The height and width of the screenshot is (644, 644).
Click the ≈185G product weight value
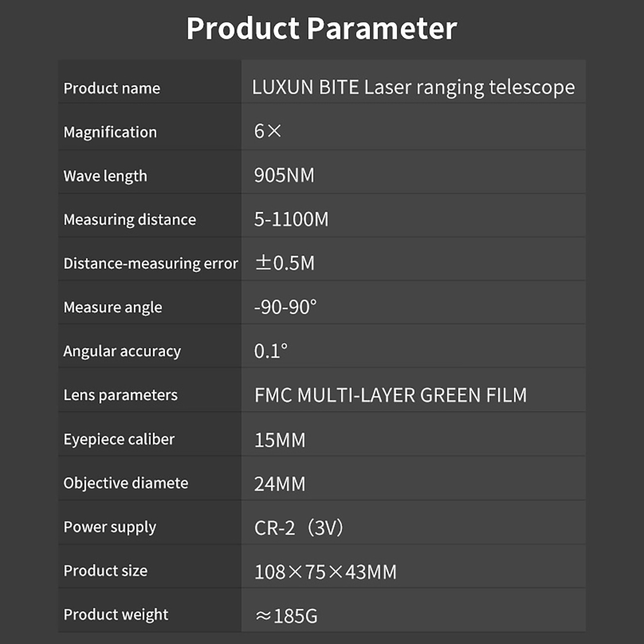click(286, 616)
